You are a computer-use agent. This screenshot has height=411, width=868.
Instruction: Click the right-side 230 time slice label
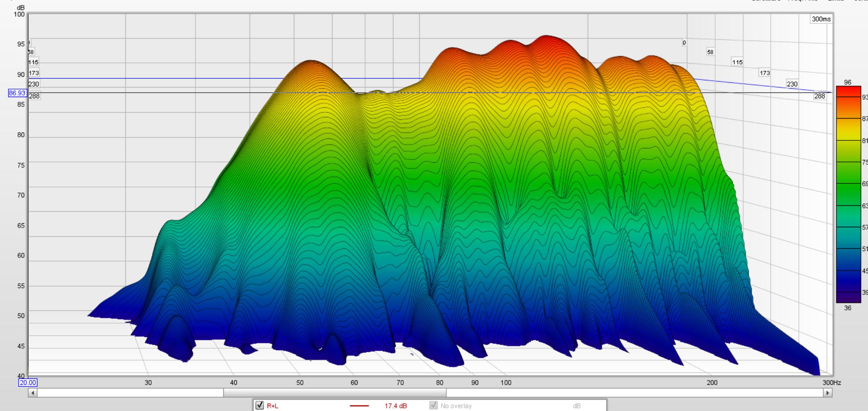click(792, 84)
